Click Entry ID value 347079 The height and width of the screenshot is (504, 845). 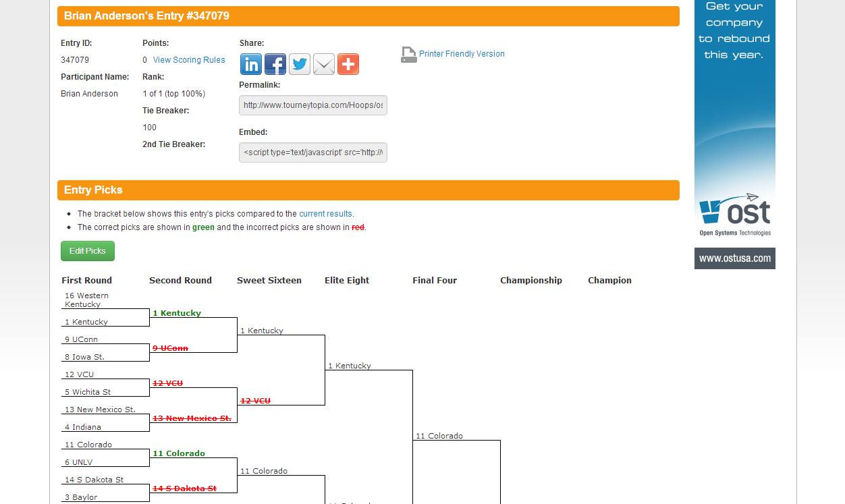pyautogui.click(x=75, y=60)
